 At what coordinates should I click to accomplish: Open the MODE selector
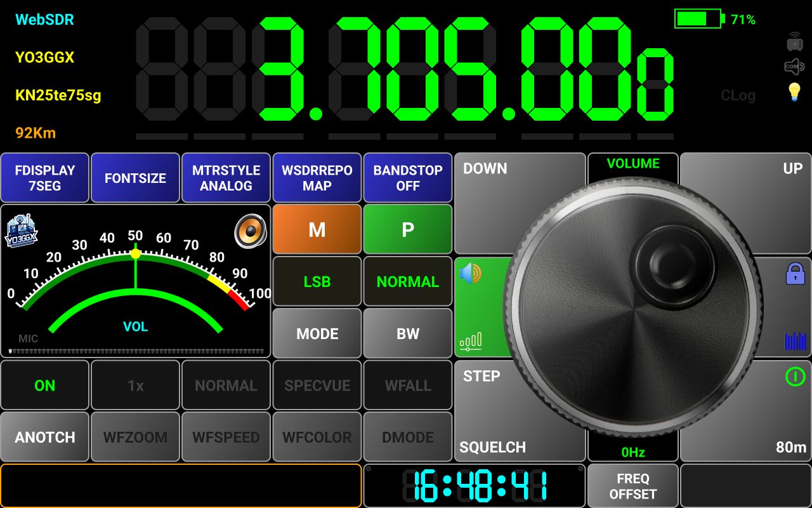click(317, 333)
